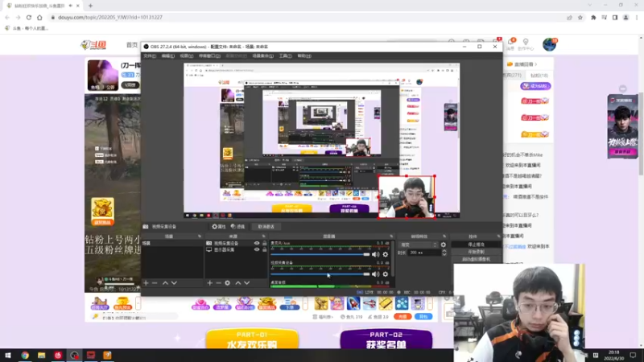Select the video capture device source row
The width and height of the screenshot is (644, 362).
236,244
